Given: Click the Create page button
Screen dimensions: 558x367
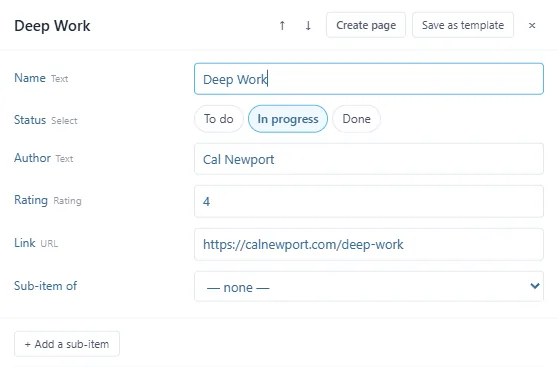Looking at the screenshot, I should 366,25.
